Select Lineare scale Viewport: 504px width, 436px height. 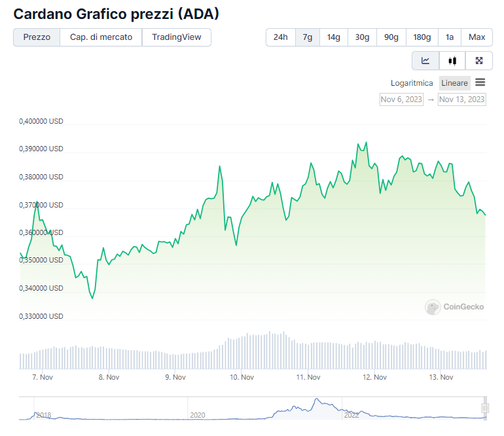click(x=454, y=83)
